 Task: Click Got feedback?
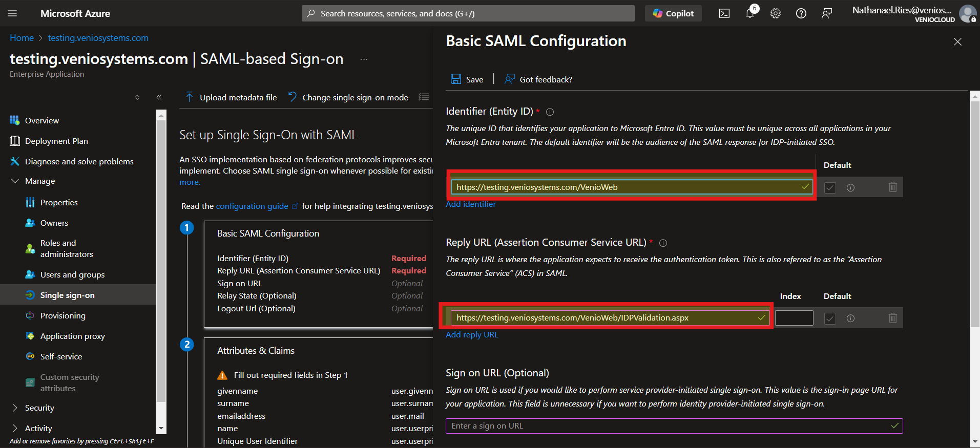point(538,79)
